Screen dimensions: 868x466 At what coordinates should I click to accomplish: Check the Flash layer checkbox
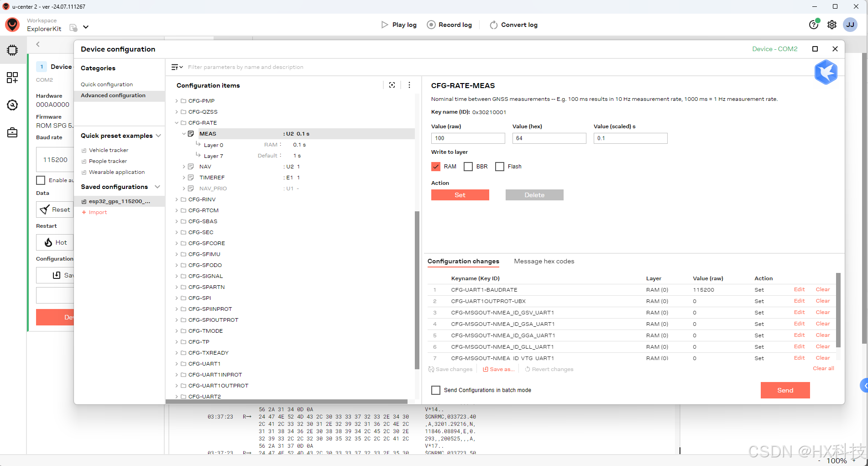pyautogui.click(x=500, y=167)
